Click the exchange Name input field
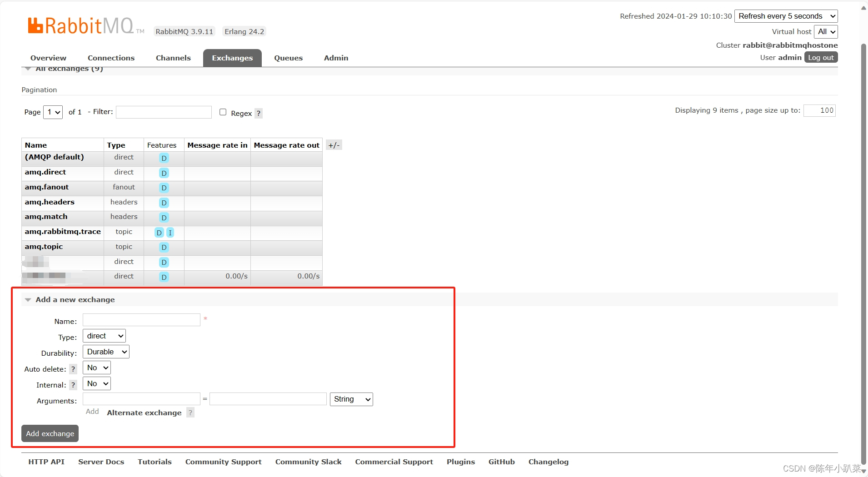Image resolution: width=868 pixels, height=477 pixels. click(141, 320)
